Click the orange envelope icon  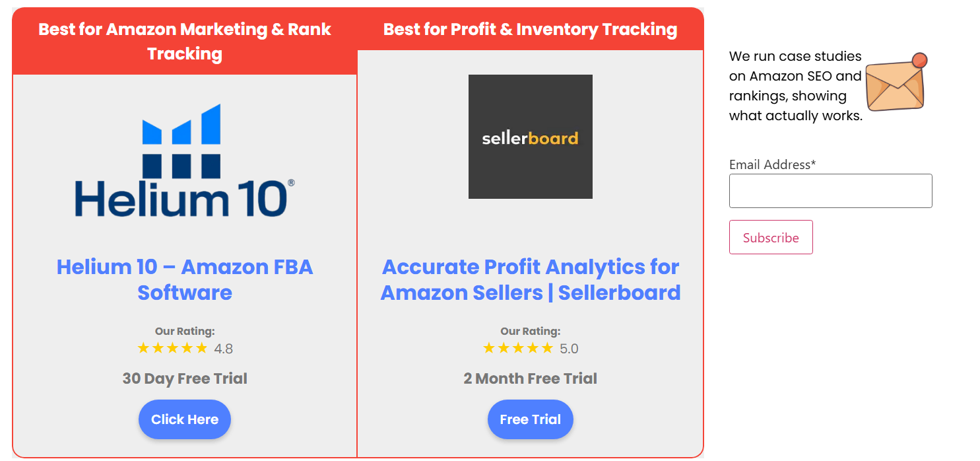click(x=896, y=83)
